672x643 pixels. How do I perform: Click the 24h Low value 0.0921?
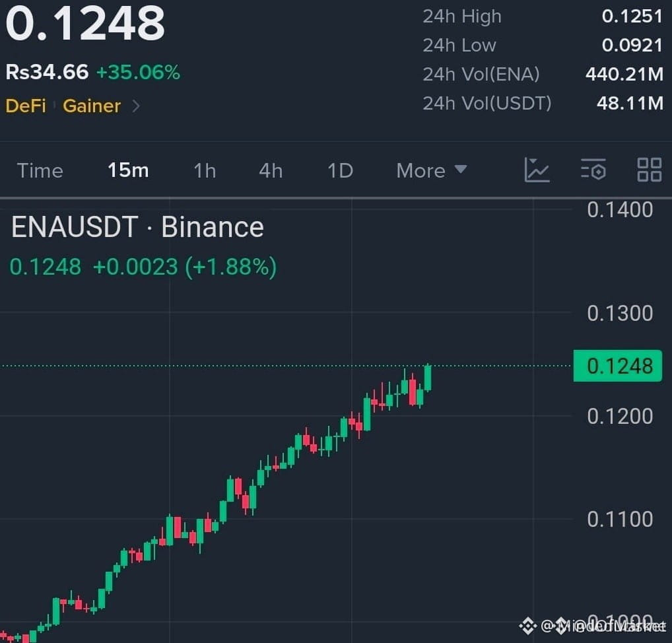[x=632, y=46]
